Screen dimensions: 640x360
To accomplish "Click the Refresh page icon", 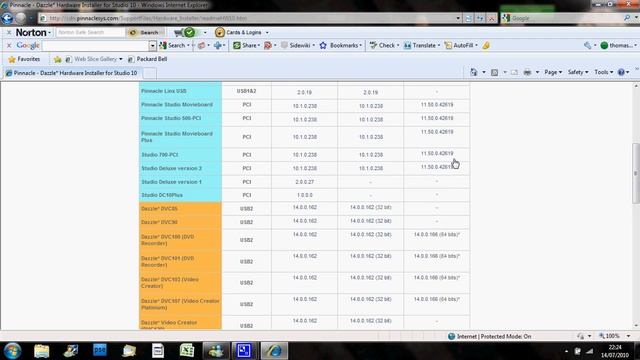I will click(480, 18).
